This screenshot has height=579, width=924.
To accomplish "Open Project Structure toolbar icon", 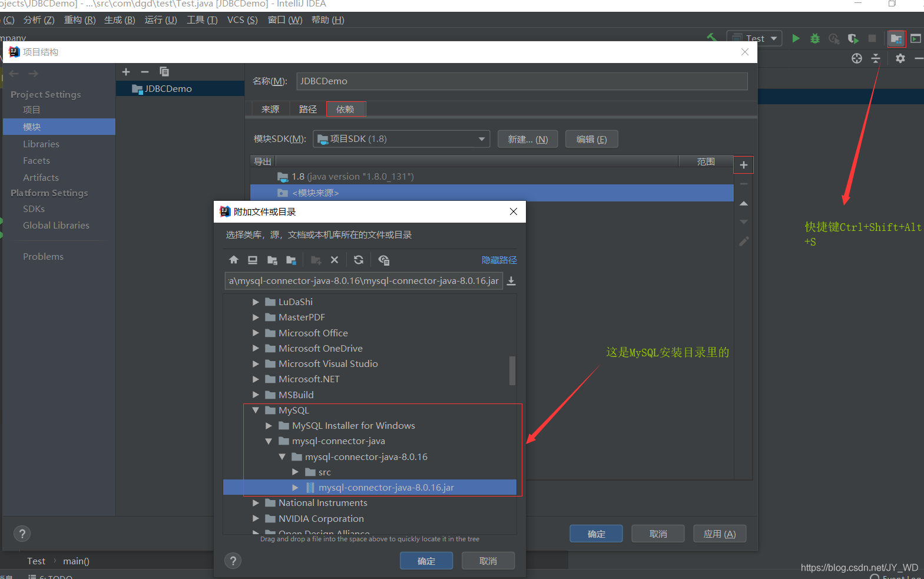I will coord(896,39).
